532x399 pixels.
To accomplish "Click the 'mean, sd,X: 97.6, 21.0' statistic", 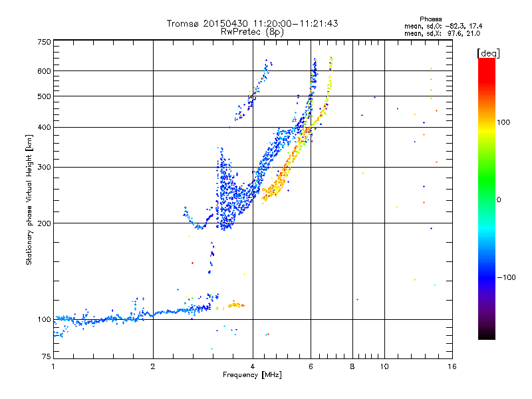I will click(442, 33).
